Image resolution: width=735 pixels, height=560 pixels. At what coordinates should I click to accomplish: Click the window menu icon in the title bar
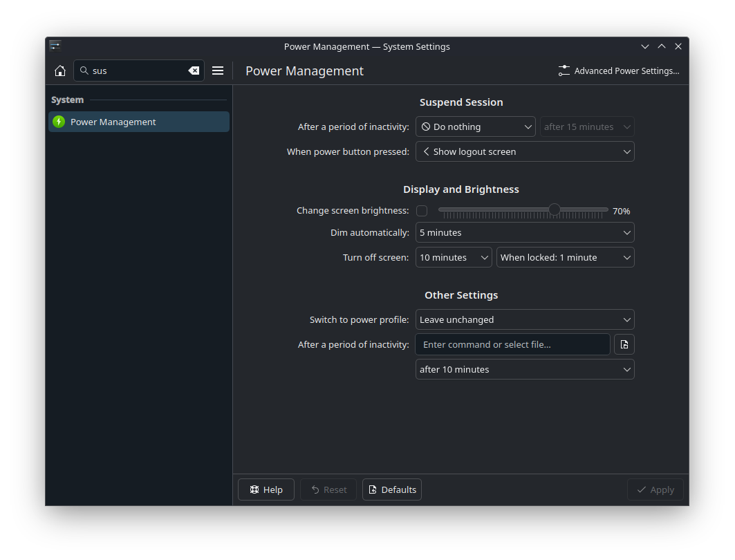[55, 46]
